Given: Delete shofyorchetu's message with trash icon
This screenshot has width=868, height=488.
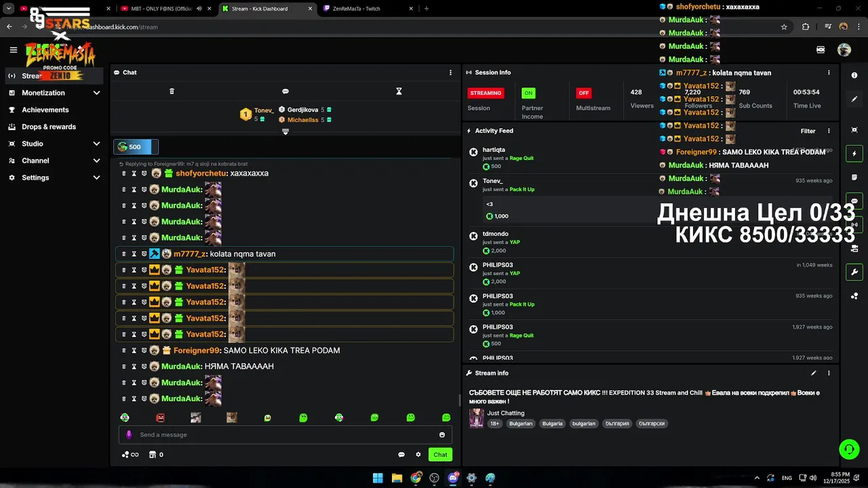Looking at the screenshot, I should pyautogui.click(x=123, y=174).
